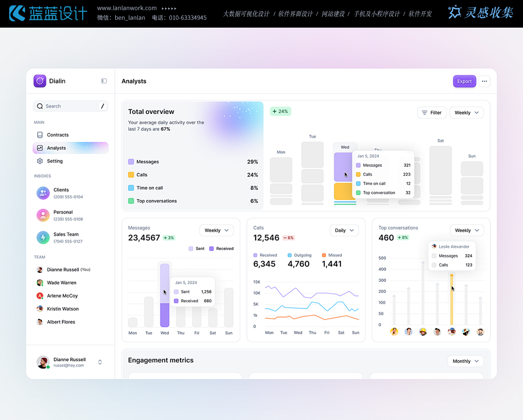The width and height of the screenshot is (523, 420).
Task: Select Analysts in the sidebar menu
Action: point(70,148)
